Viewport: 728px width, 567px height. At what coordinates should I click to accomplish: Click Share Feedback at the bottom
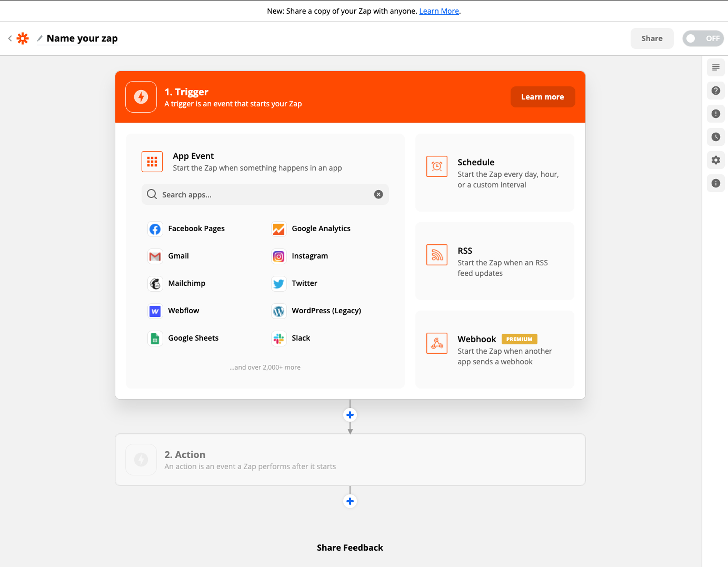(x=350, y=548)
